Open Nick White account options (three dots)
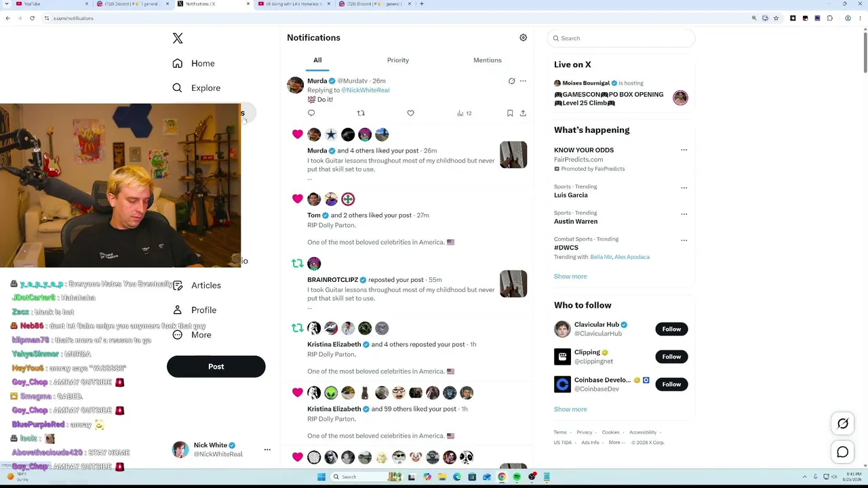 267,449
